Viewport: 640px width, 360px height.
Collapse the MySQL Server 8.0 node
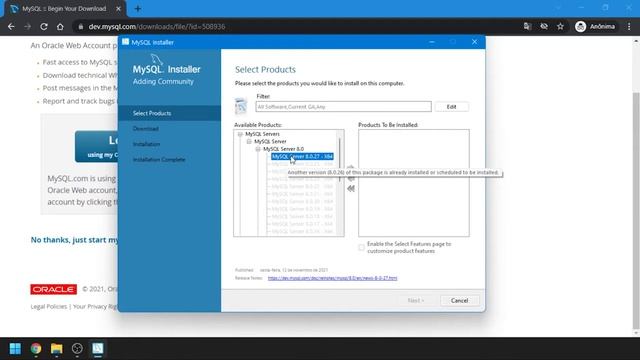click(x=258, y=149)
